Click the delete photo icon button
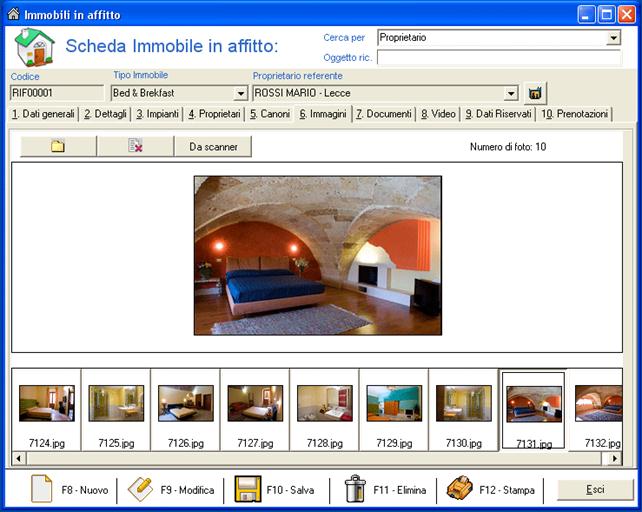The height and width of the screenshot is (512, 642). click(x=135, y=146)
